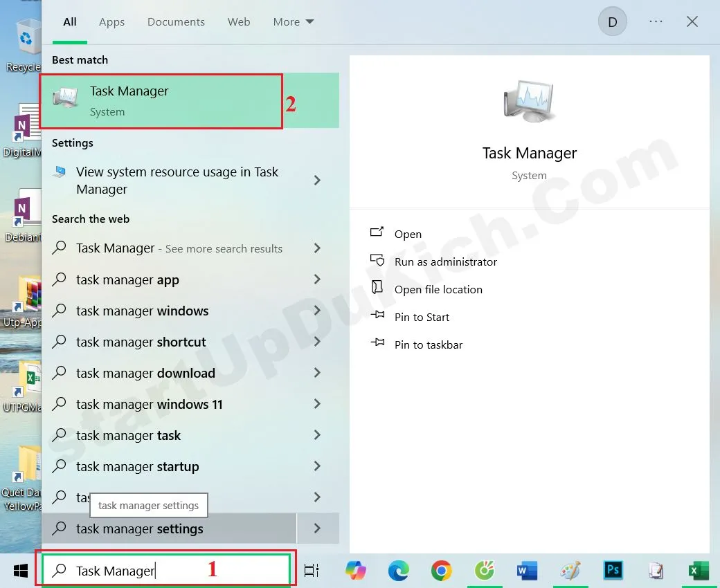Open file location of Task Manager

click(x=438, y=289)
